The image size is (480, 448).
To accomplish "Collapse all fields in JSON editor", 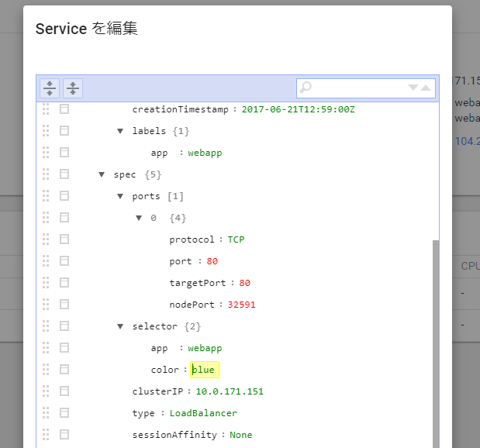I will (x=73, y=88).
